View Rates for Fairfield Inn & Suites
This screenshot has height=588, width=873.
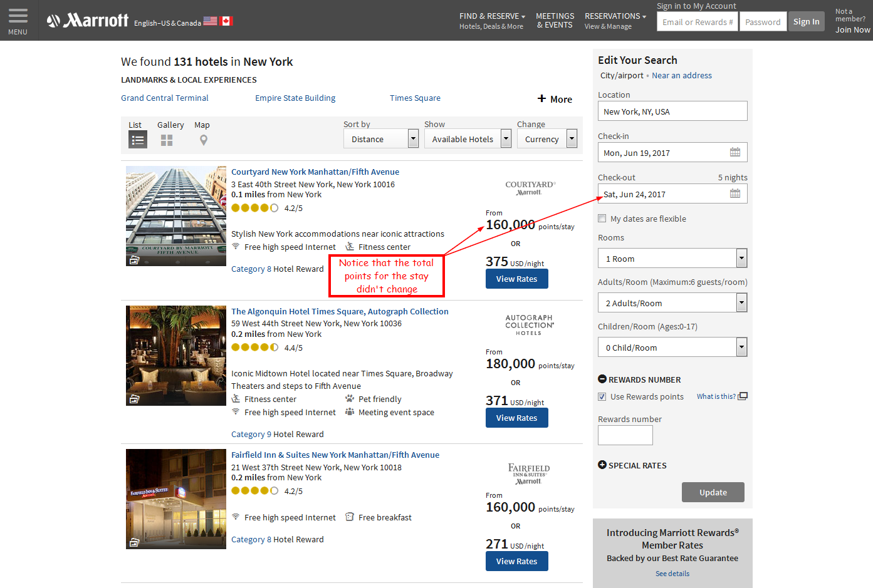[x=517, y=561]
